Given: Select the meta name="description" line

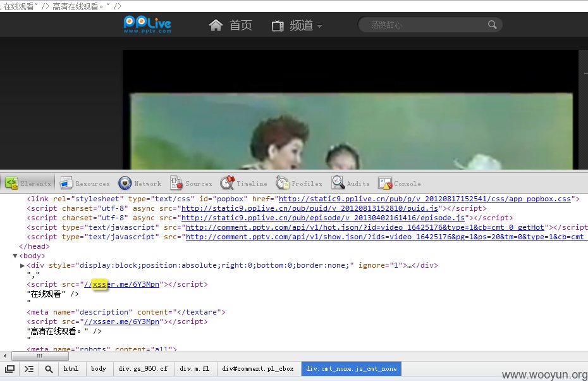Looking at the screenshot, I should 126,312.
